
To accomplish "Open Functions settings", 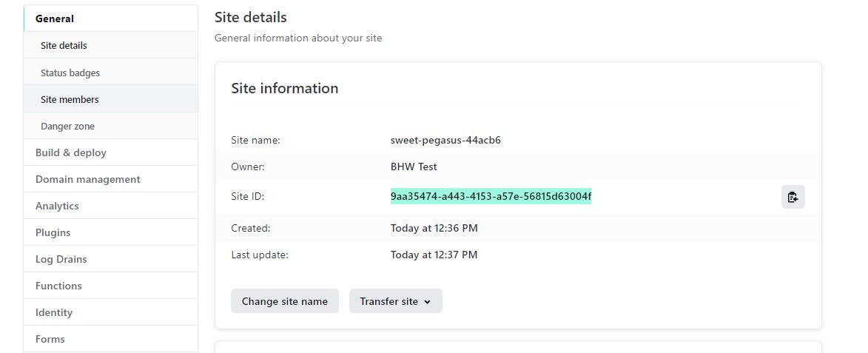I will tap(111, 286).
